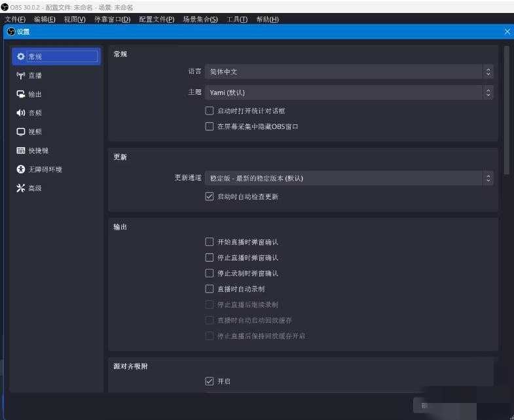
Task: Select the 常规 gear icon in sidebar
Action: point(21,57)
